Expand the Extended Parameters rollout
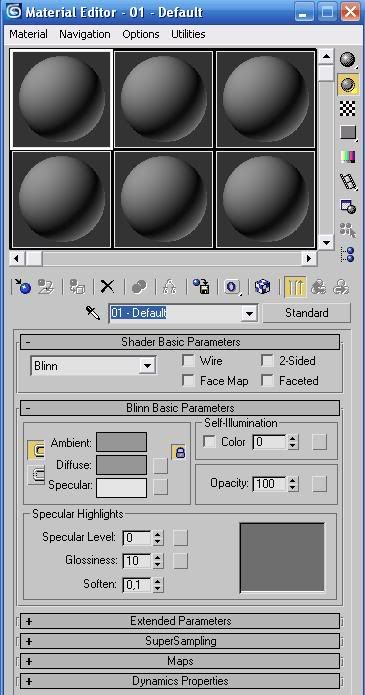Image resolution: width=365 pixels, height=695 pixels. coord(180,621)
